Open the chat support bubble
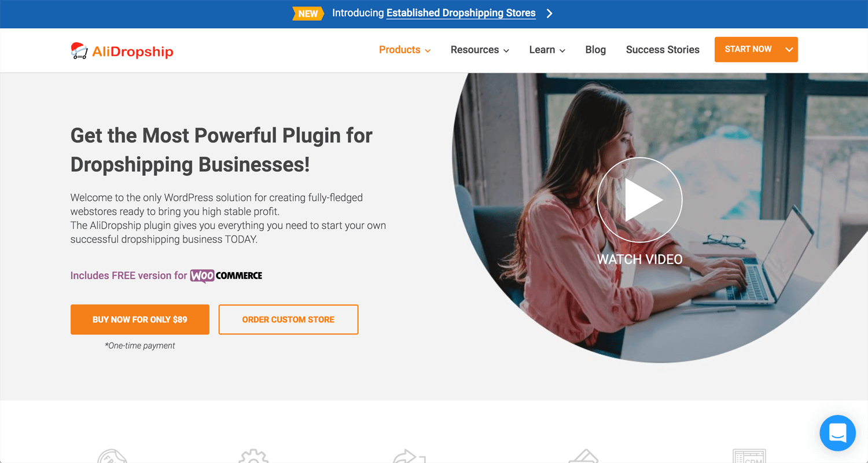868x463 pixels. click(837, 433)
